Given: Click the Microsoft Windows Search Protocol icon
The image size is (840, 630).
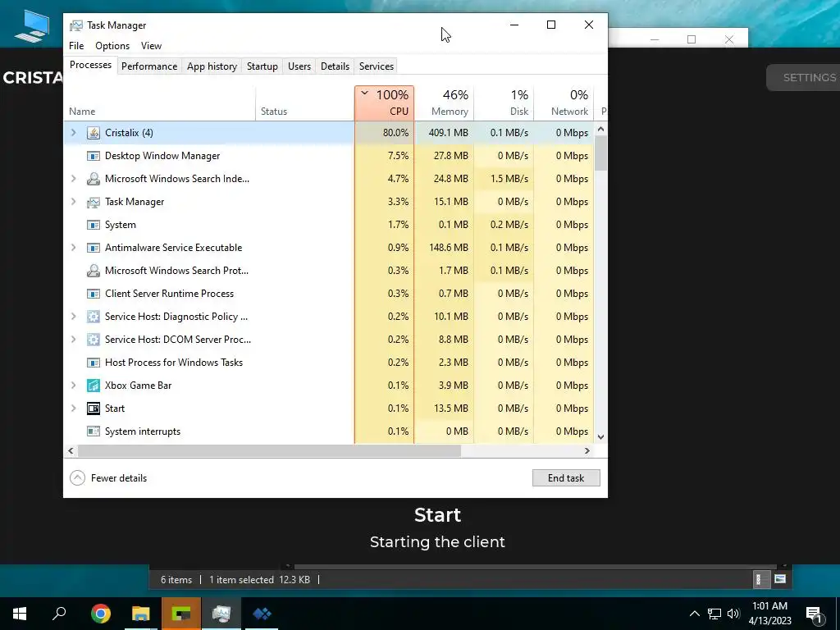Looking at the screenshot, I should tap(94, 271).
